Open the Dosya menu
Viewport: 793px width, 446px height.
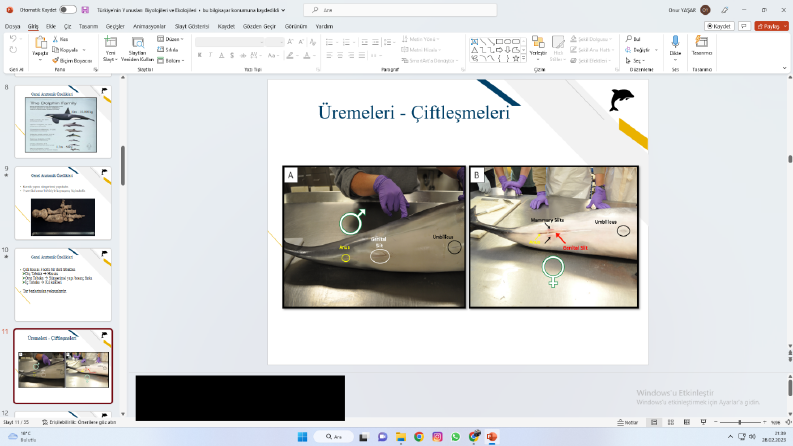pyautogui.click(x=12, y=26)
